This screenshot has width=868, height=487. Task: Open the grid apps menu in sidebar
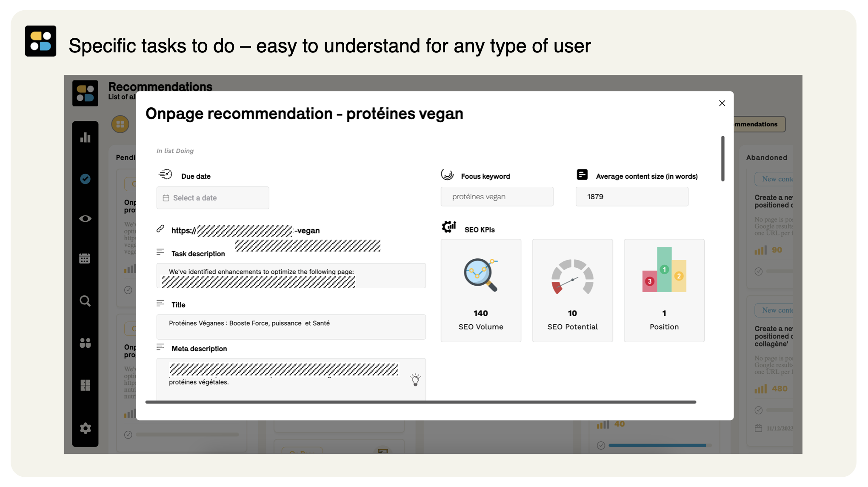[x=85, y=385]
